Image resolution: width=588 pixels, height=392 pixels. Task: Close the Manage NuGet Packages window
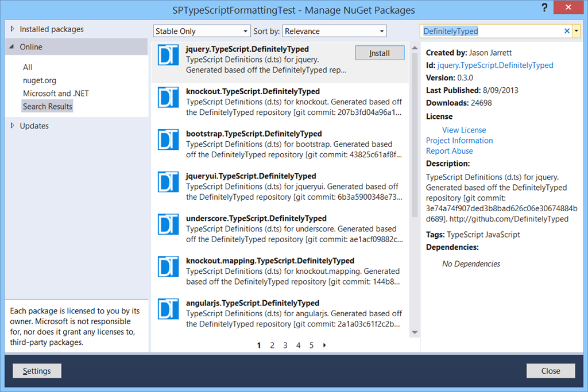click(x=568, y=7)
